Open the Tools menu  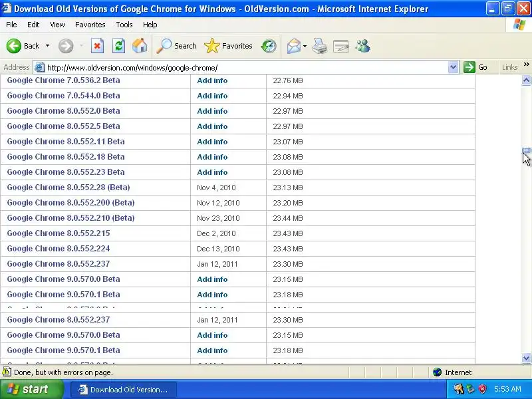tap(124, 25)
